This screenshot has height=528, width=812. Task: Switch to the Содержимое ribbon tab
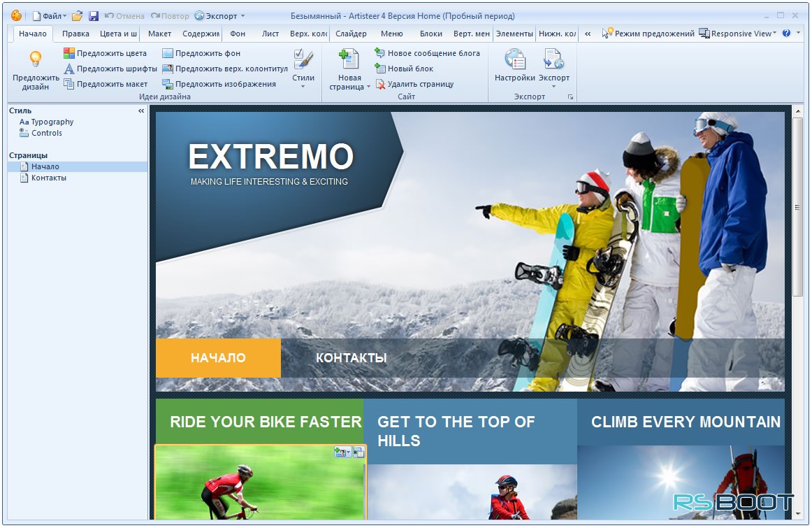pos(201,34)
